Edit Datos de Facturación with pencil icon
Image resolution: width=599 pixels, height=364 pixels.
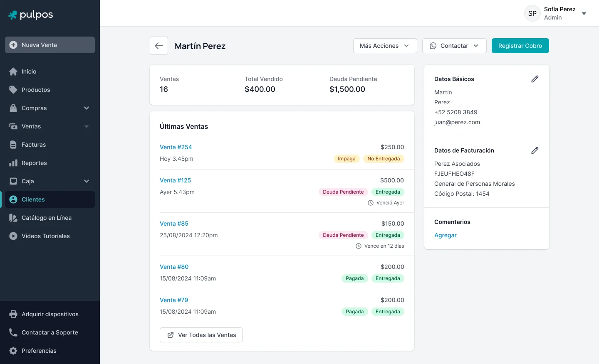click(x=535, y=150)
